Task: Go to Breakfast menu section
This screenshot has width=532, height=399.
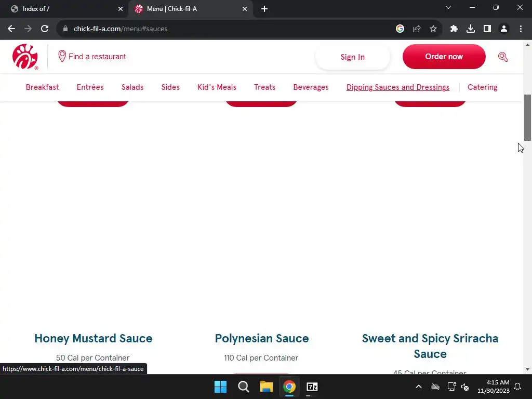Action: click(43, 87)
